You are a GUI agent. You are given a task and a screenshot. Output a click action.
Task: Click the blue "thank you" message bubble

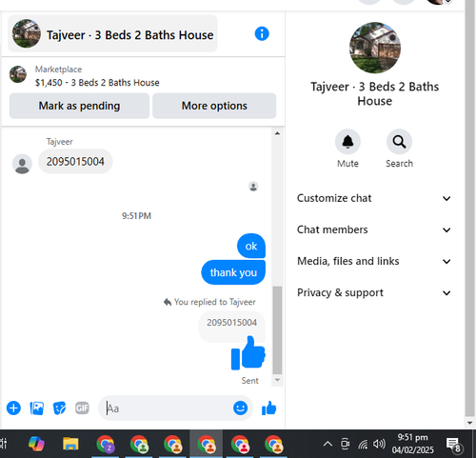coord(233,272)
